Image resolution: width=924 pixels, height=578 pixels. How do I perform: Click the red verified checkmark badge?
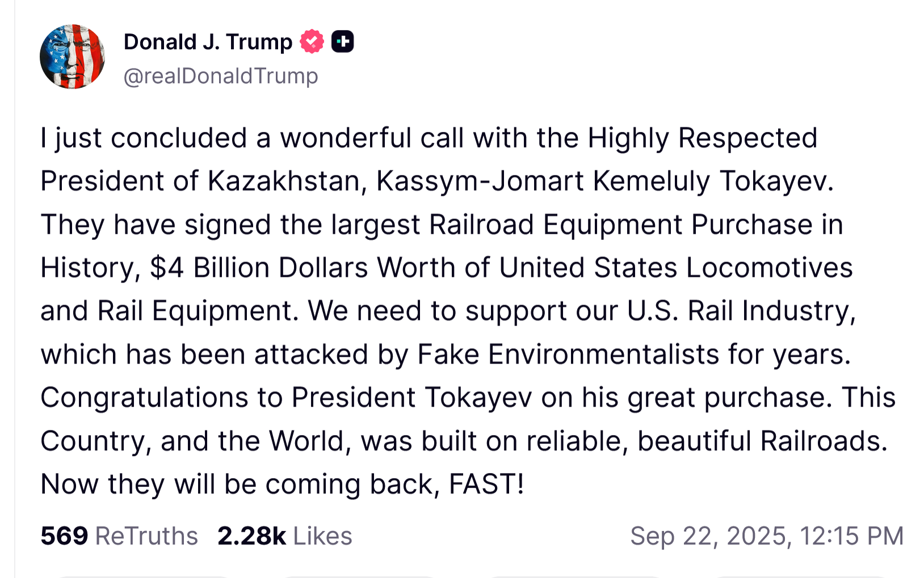pos(312,41)
